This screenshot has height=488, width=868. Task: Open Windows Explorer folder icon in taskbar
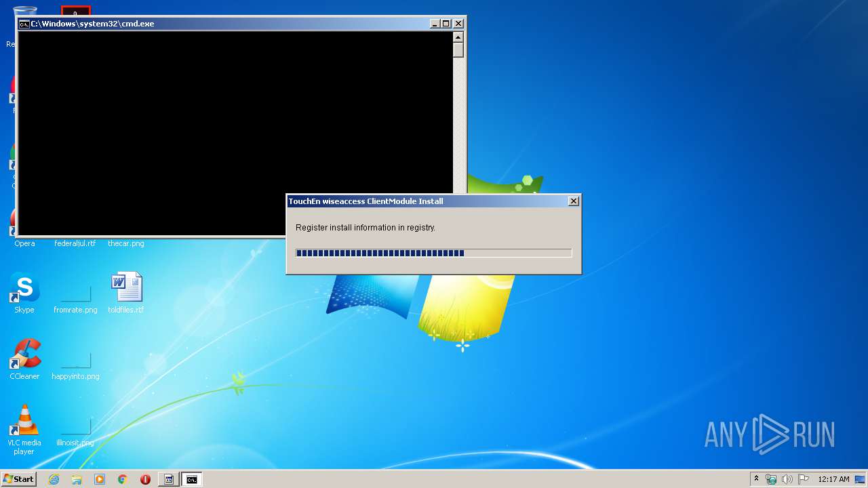[x=77, y=479]
